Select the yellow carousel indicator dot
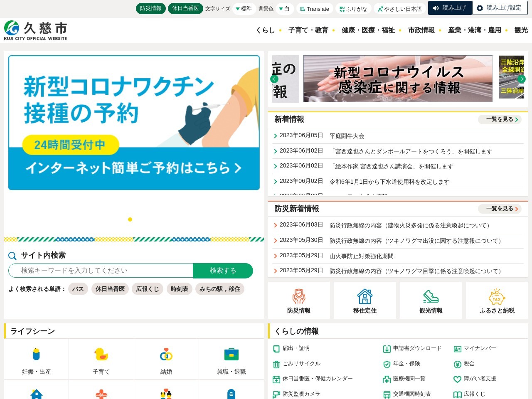Screen dimensions: 532x399 [130, 219]
